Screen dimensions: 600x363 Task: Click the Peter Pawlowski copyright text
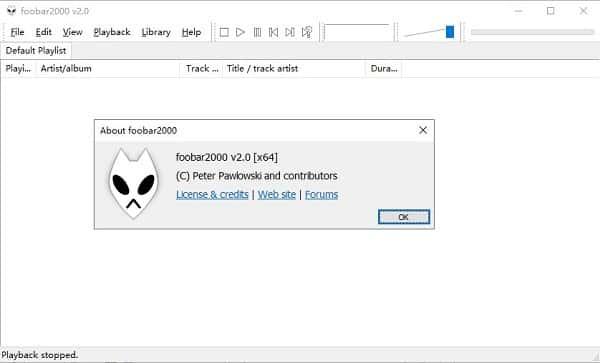[257, 176]
